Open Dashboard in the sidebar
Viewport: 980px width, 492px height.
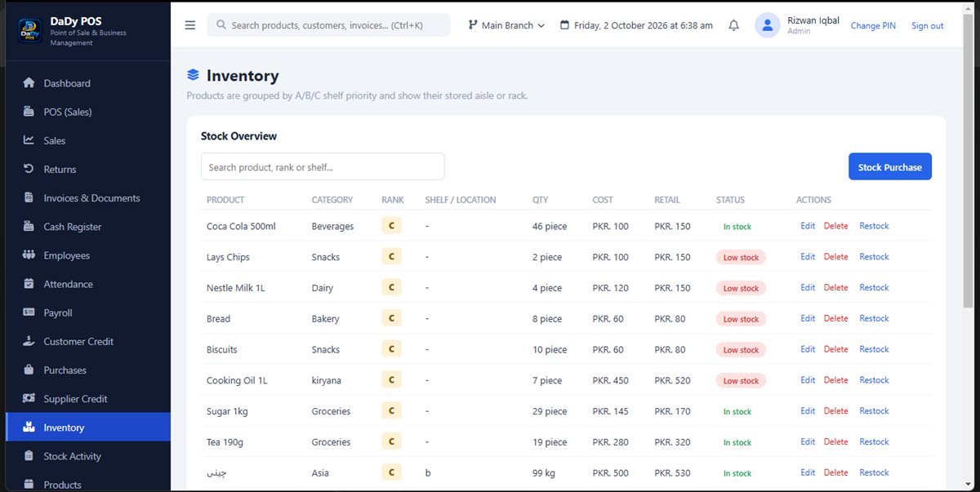click(x=88, y=83)
